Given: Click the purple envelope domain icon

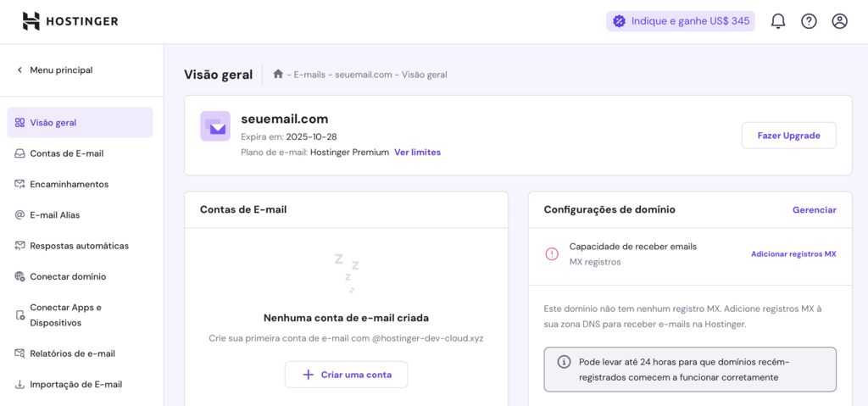Looking at the screenshot, I should 215,125.
